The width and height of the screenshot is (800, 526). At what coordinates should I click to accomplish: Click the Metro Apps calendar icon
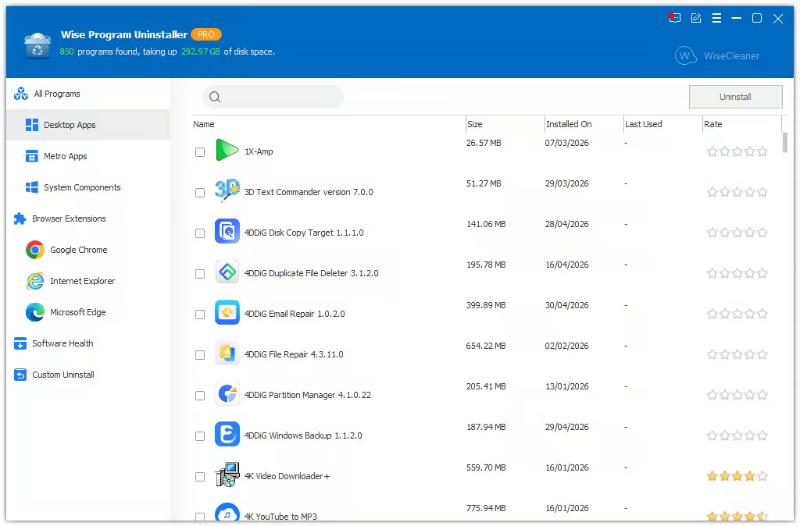coord(32,156)
